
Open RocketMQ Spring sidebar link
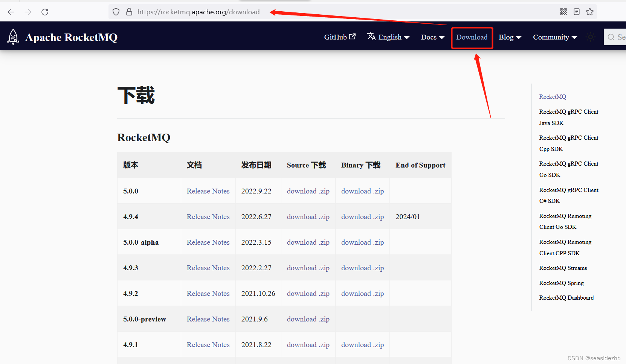[562, 283]
